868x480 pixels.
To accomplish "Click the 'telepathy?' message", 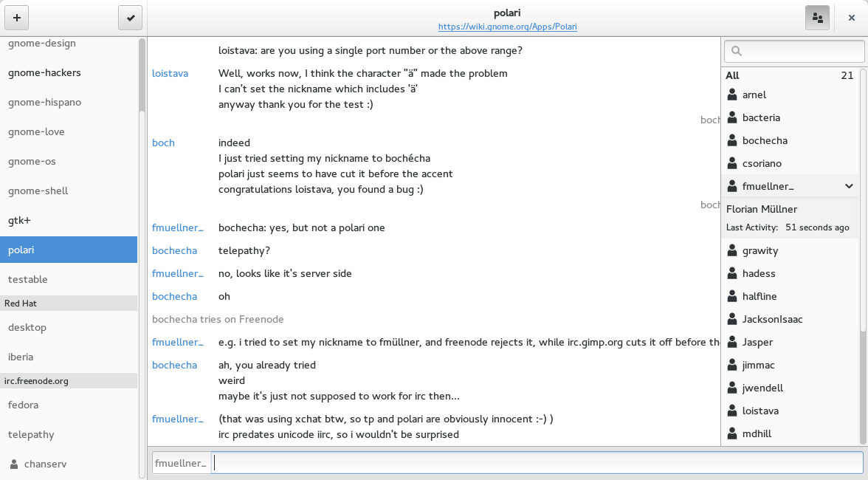I will coord(244,251).
